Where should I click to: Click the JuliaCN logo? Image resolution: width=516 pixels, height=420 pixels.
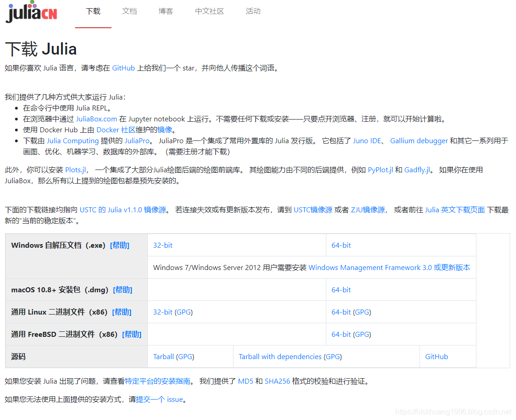[31, 12]
